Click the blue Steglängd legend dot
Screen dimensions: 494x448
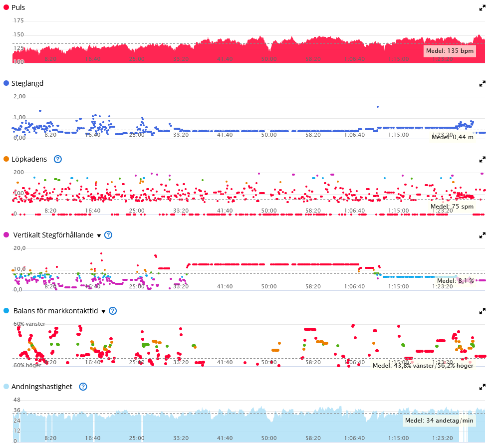[6, 83]
